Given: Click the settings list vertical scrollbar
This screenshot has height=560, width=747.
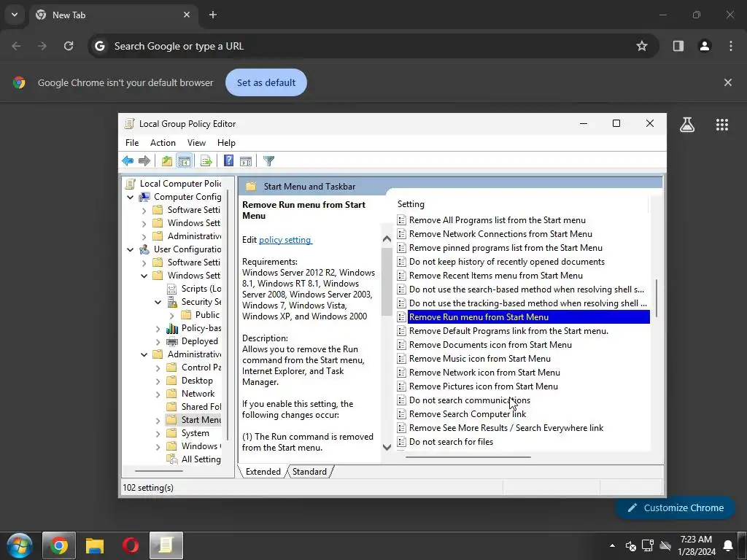Looking at the screenshot, I should click(656, 298).
